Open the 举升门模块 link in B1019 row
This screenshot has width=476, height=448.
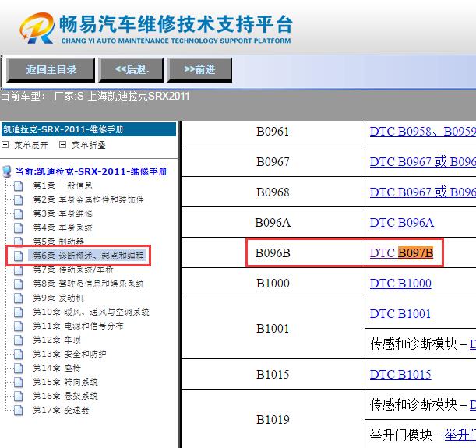460,435
